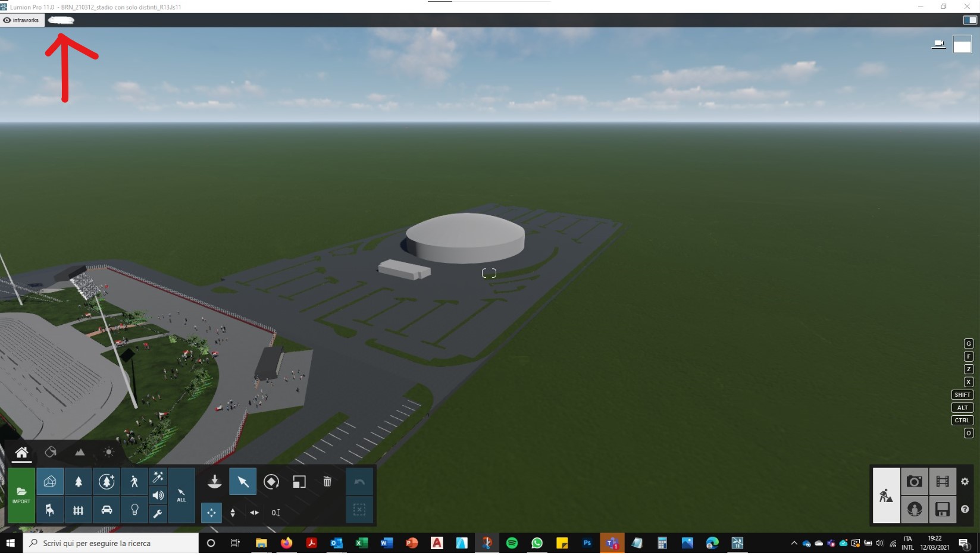The width and height of the screenshot is (980, 555).
Task: Enter Build mode with the shovel icon
Action: point(886,496)
